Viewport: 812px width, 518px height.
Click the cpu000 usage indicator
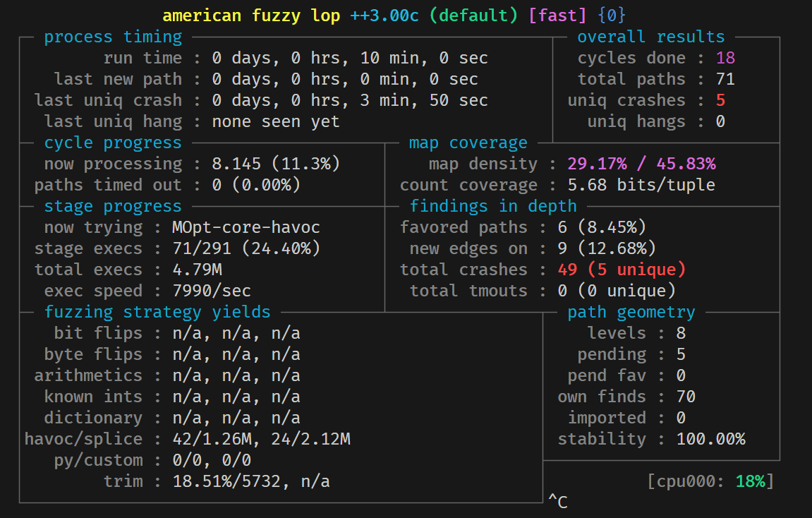click(710, 481)
